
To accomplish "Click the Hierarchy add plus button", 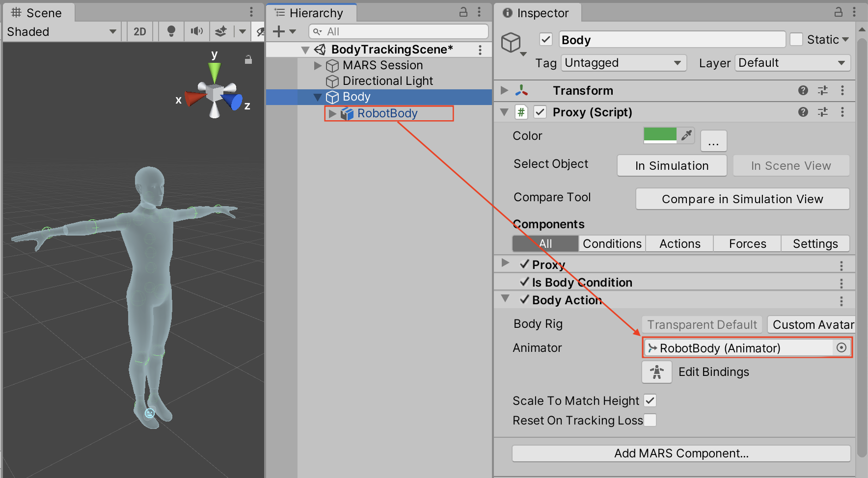I will coord(279,31).
